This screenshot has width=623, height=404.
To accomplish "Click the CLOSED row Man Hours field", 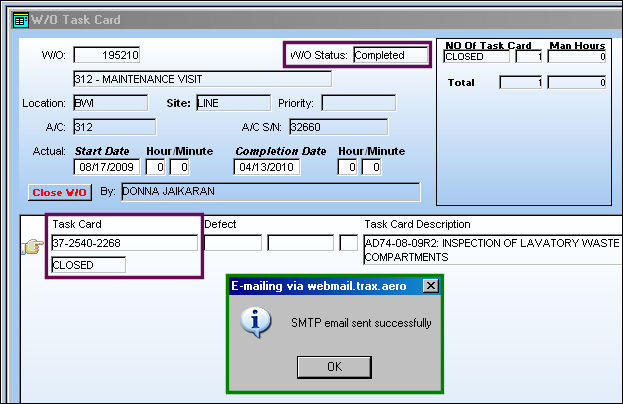I will tap(577, 56).
